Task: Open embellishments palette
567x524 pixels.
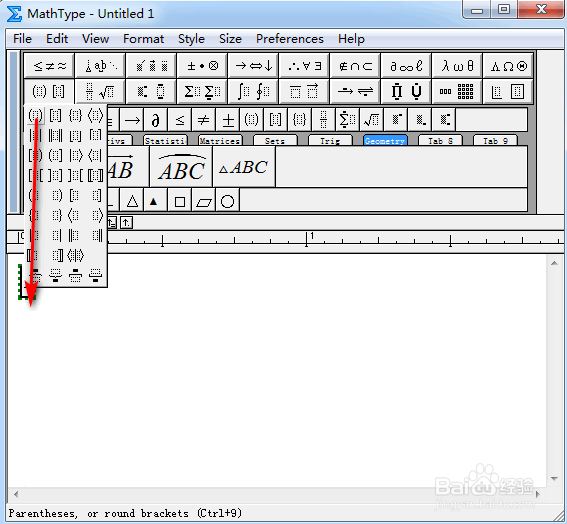Action: coord(152,66)
